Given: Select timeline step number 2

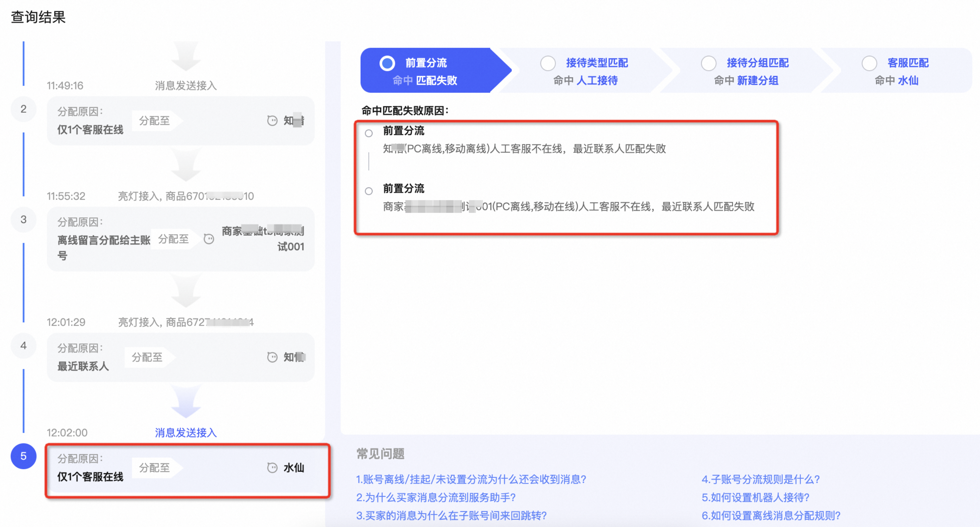Looking at the screenshot, I should [x=24, y=109].
